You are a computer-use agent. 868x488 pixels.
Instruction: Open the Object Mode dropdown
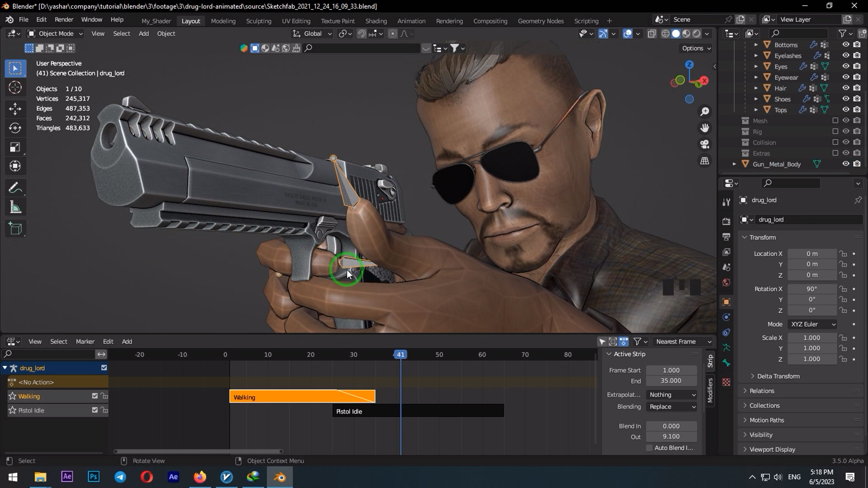point(54,33)
